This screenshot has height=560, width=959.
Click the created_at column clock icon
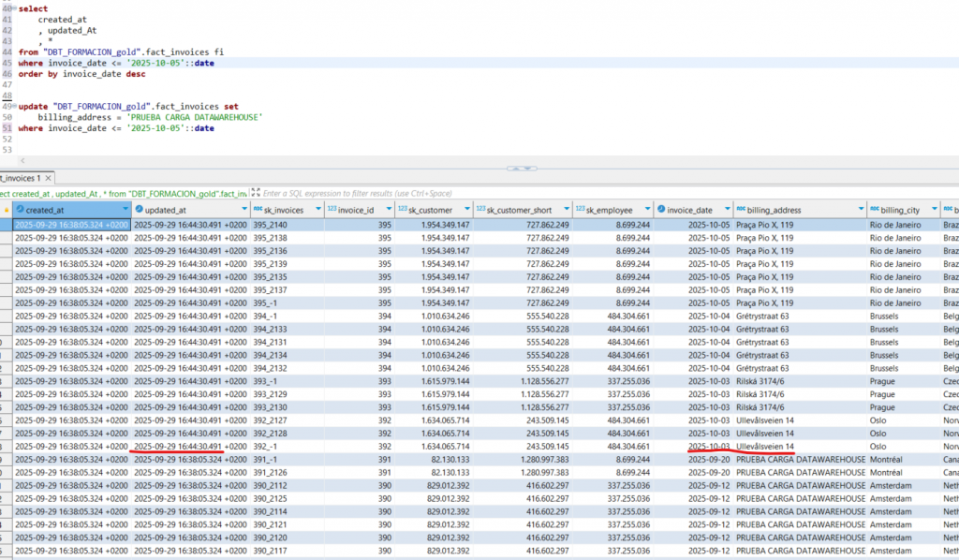click(x=19, y=210)
